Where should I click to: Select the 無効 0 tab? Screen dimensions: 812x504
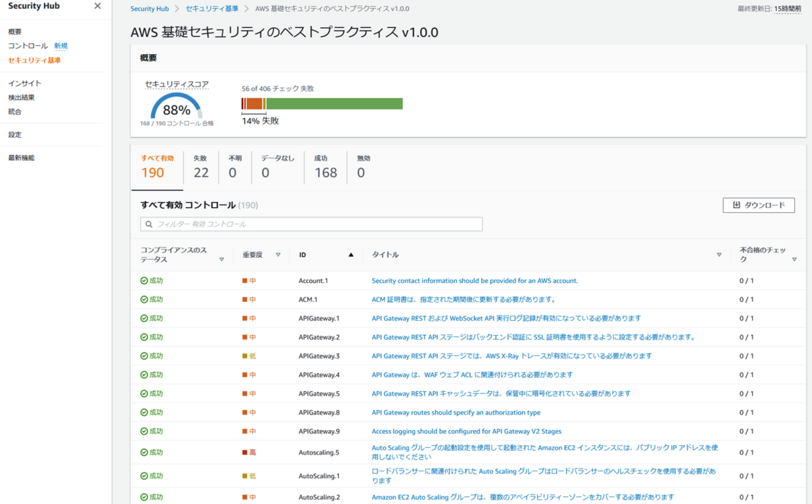point(363,166)
